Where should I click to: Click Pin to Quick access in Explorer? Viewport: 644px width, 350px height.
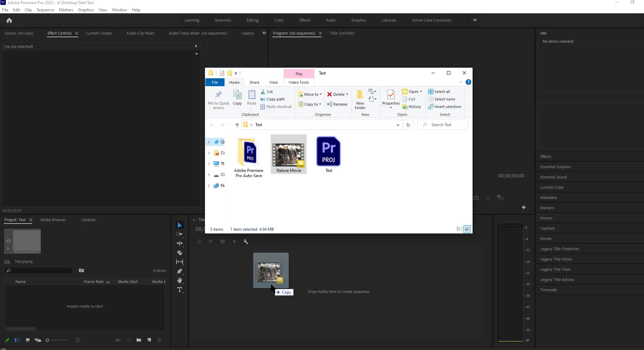pos(219,99)
